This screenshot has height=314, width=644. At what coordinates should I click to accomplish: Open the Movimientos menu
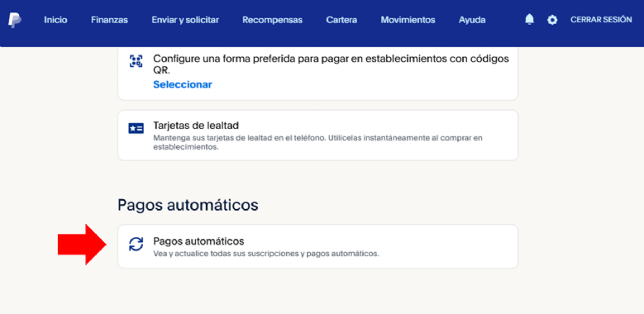(x=408, y=20)
